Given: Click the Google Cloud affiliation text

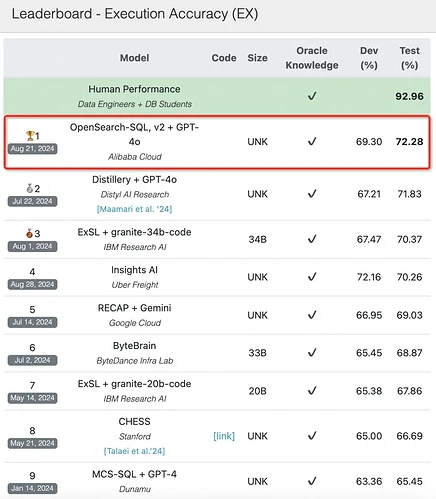Looking at the screenshot, I should (x=135, y=323).
